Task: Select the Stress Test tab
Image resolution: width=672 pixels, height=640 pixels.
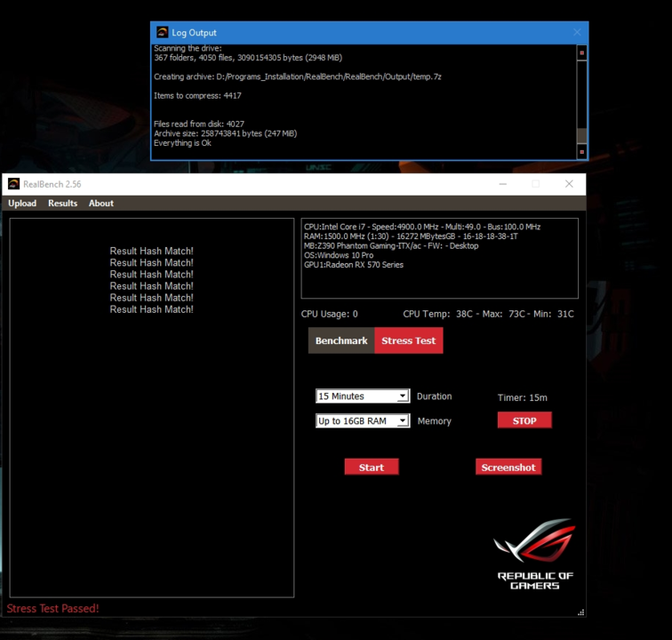Action: coord(408,340)
